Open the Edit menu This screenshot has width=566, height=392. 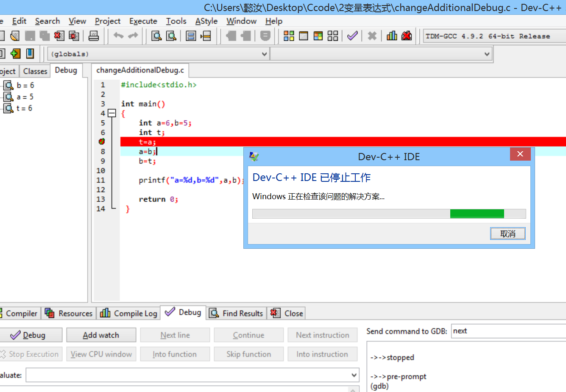19,21
